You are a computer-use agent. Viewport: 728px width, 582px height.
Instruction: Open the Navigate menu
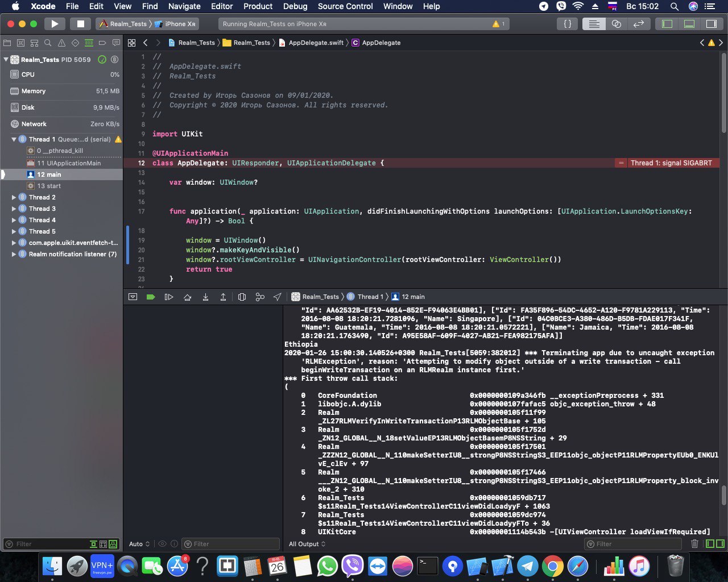[184, 6]
